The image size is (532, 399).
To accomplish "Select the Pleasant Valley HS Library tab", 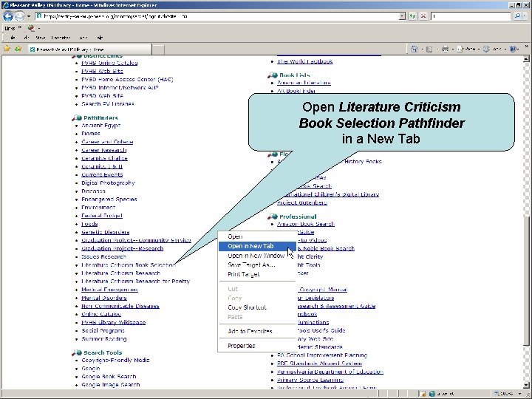I will (x=89, y=50).
